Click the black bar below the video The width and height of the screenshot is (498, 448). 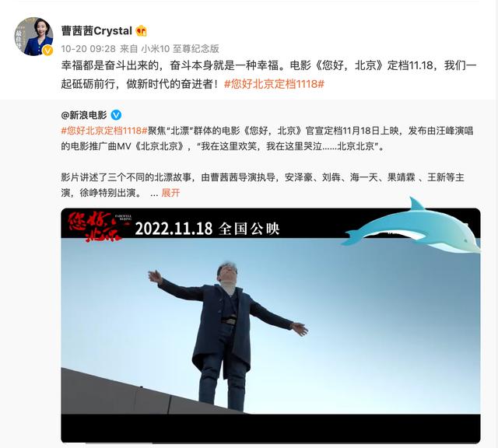point(271,429)
